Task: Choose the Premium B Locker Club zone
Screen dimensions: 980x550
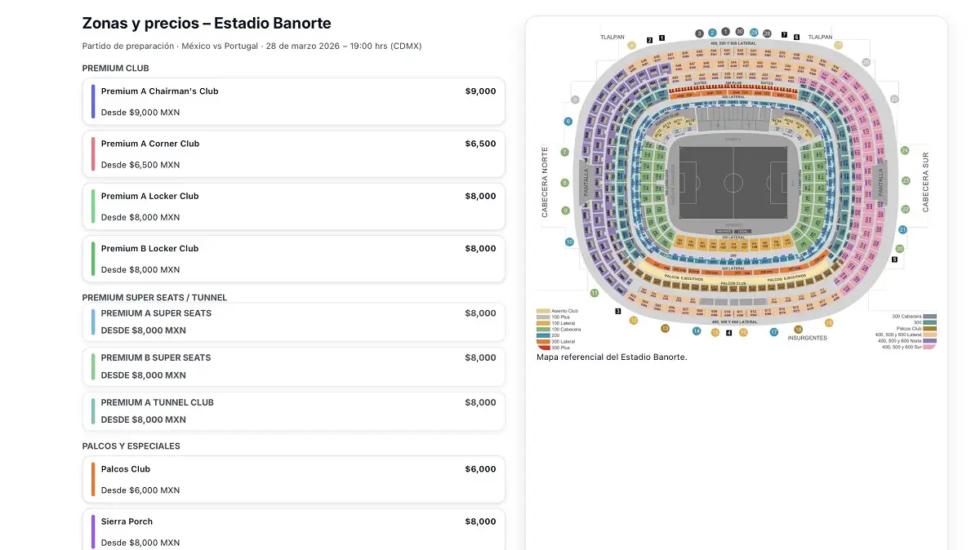Action: pos(294,259)
